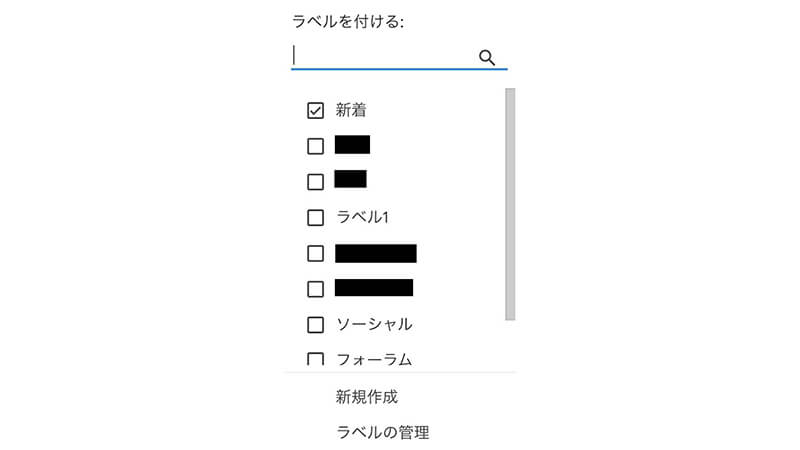Click the blacked-out label name above ソーシャル
Viewport: 800px width, 450px height.
pos(374,288)
